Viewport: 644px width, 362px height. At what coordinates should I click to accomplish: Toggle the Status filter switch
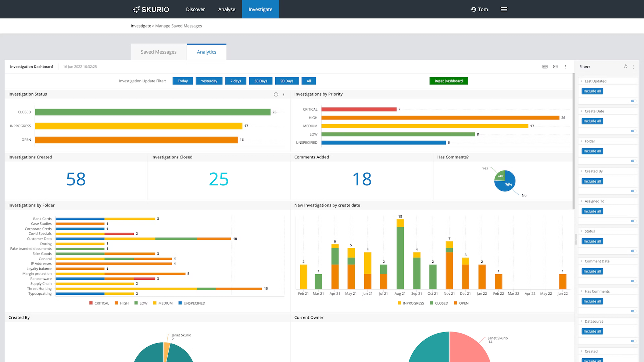(x=633, y=251)
